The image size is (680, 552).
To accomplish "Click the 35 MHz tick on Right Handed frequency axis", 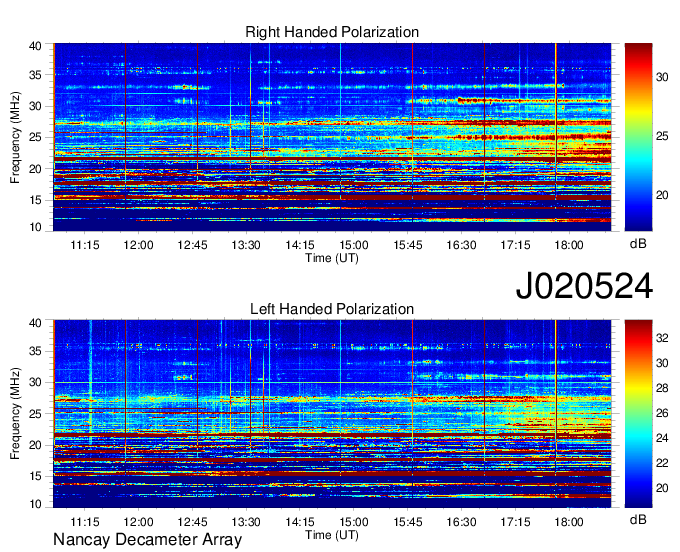I will coord(35,75).
